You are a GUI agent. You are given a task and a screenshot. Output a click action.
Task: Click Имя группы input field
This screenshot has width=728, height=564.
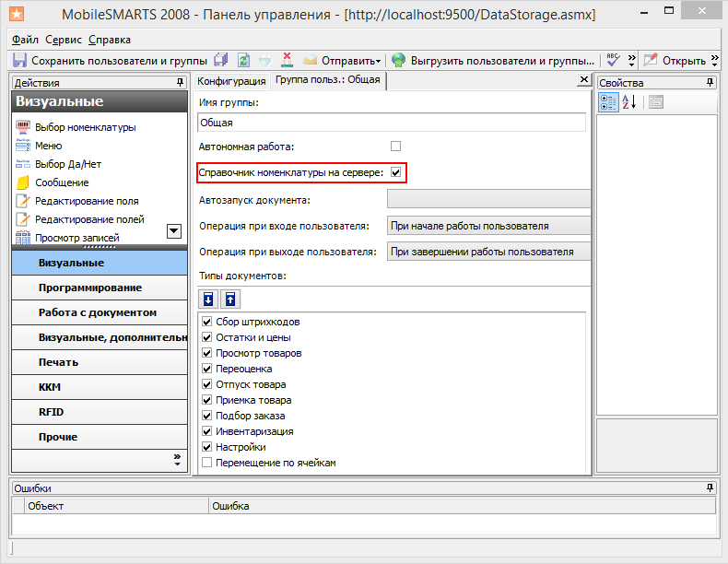392,123
